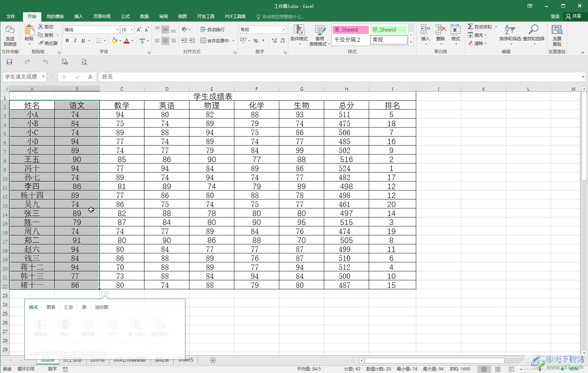Click the formula bar showing 姓名
This screenshot has height=373, width=588.
(x=340, y=77)
